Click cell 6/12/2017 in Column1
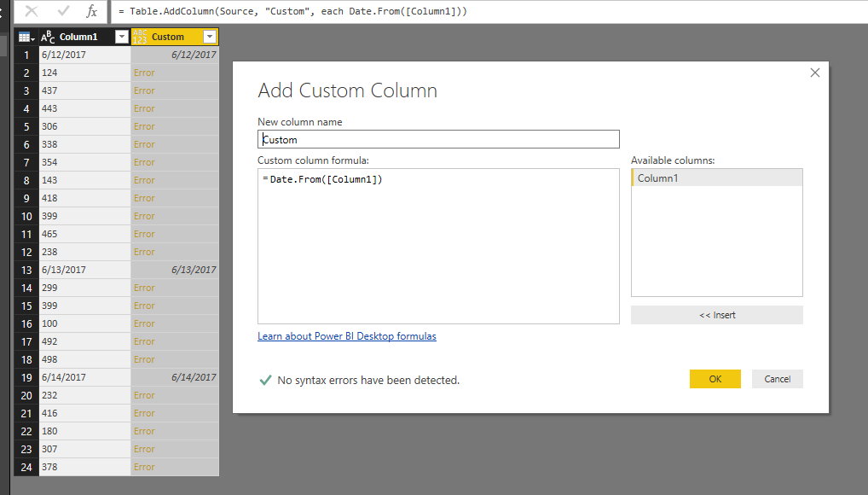The image size is (868, 495). [84, 55]
